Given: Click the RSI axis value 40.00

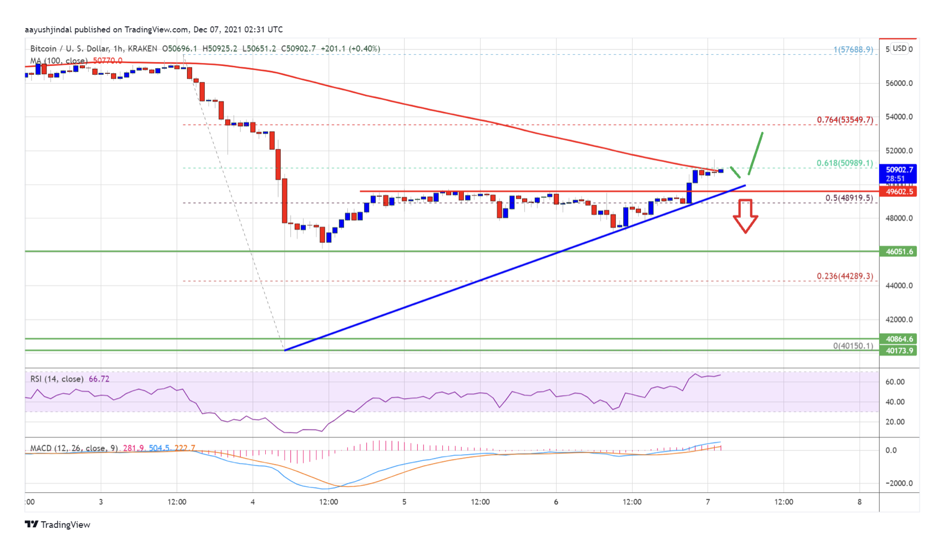Looking at the screenshot, I should click(895, 401).
